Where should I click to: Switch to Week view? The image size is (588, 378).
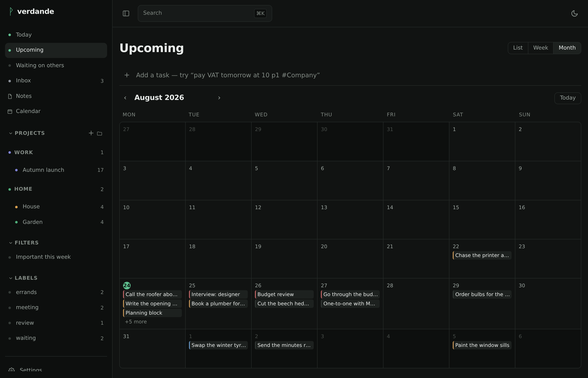click(x=540, y=48)
